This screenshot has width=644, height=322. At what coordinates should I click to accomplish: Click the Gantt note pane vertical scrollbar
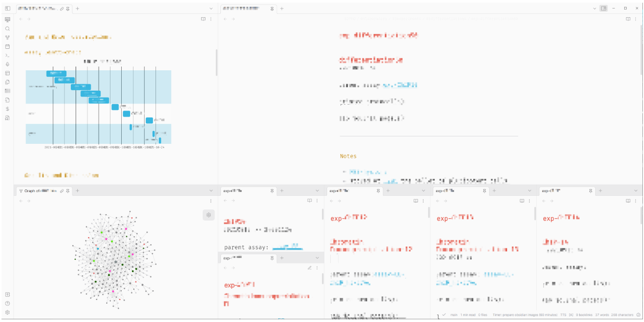click(217, 62)
